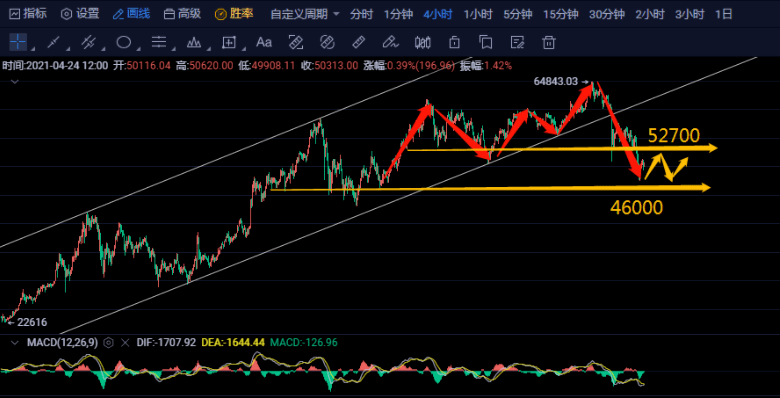Click the MACD(12,26,9) indicator label
780x398 pixels.
tap(62, 342)
